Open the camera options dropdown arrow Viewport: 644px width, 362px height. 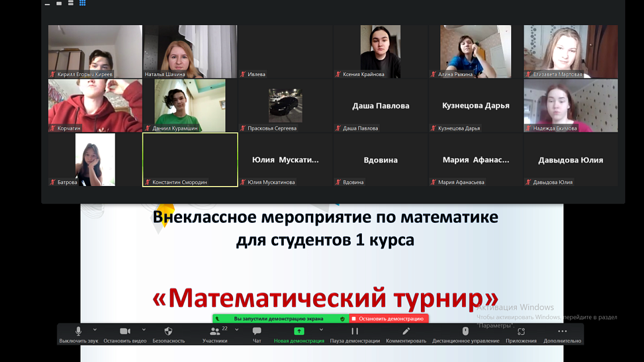[143, 329]
